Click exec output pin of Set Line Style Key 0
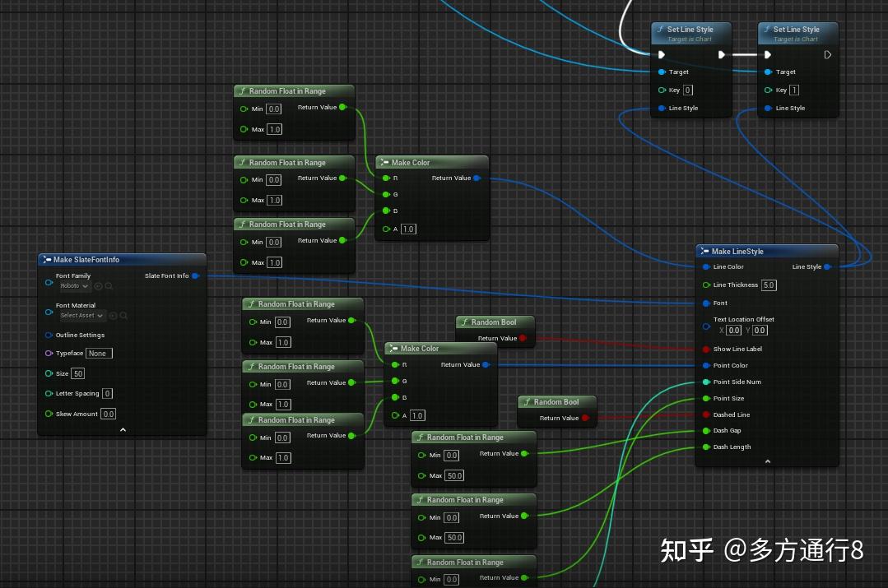Screen dimensions: 888x588 (x=721, y=55)
